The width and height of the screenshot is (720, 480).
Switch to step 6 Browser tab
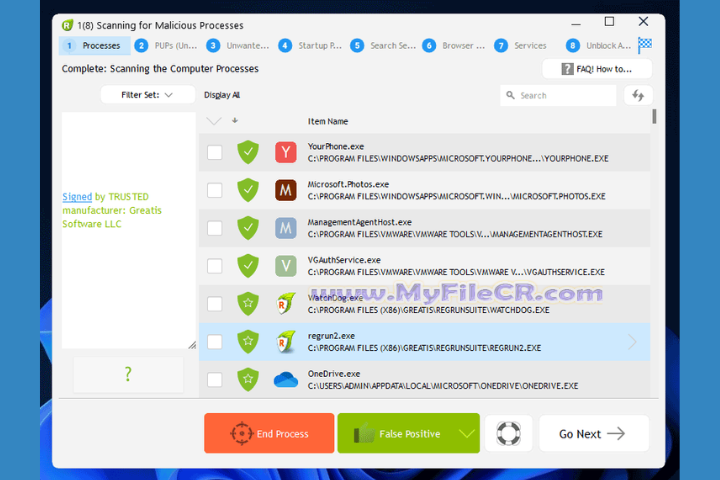(454, 45)
